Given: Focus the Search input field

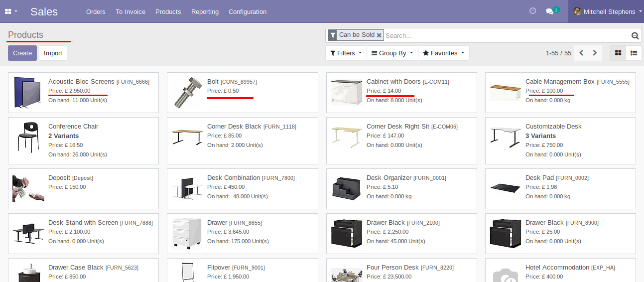Looking at the screenshot, I should 506,35.
